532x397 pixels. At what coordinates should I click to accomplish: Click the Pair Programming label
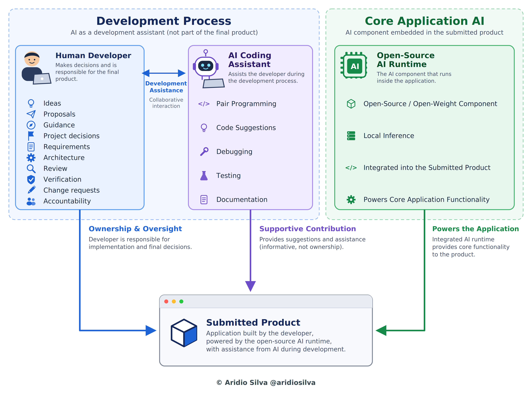pyautogui.click(x=246, y=104)
